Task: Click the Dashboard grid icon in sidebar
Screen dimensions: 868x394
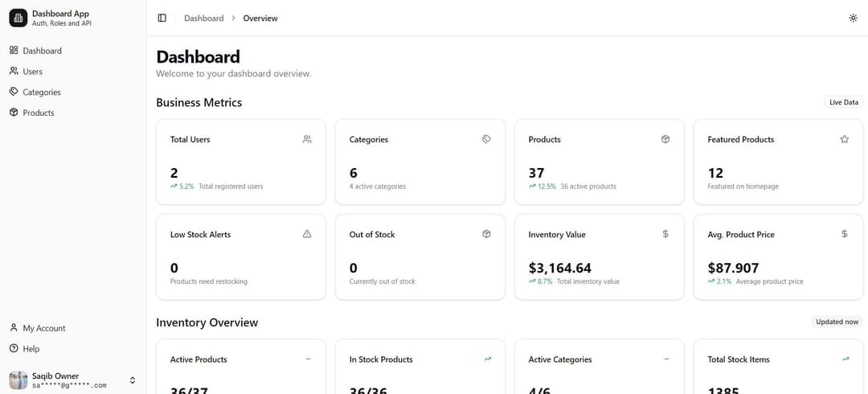Action: point(14,51)
